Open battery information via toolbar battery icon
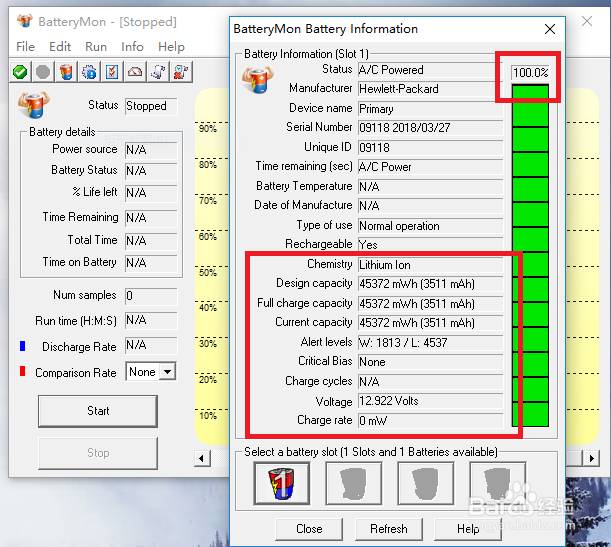The width and height of the screenshot is (611, 547). tap(66, 72)
